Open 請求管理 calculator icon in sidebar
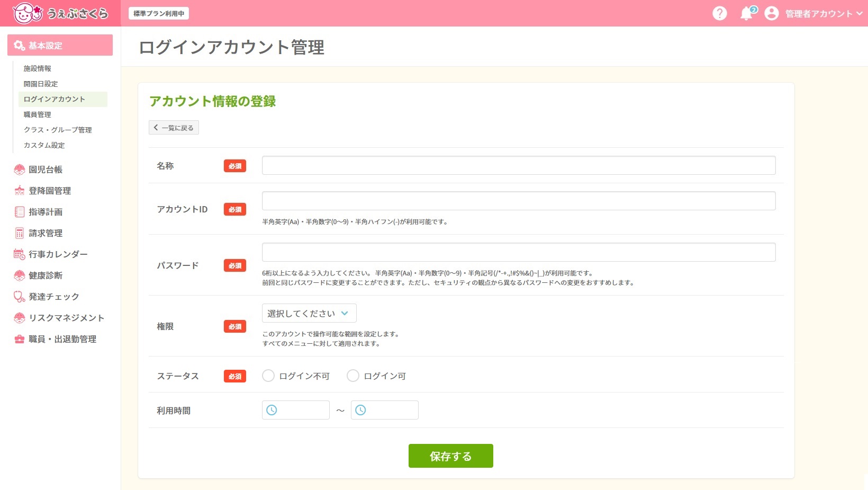The image size is (868, 490). point(19,233)
